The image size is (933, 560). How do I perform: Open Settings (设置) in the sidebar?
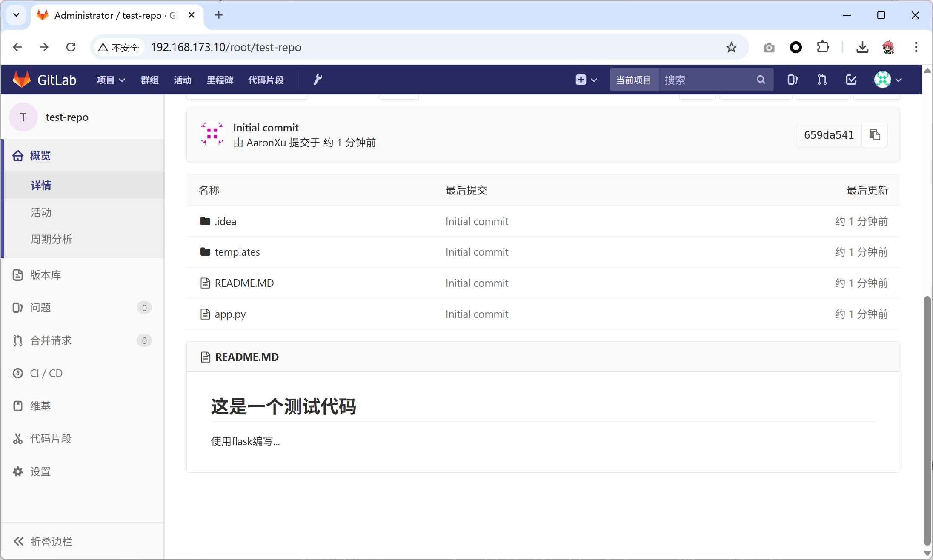point(40,471)
